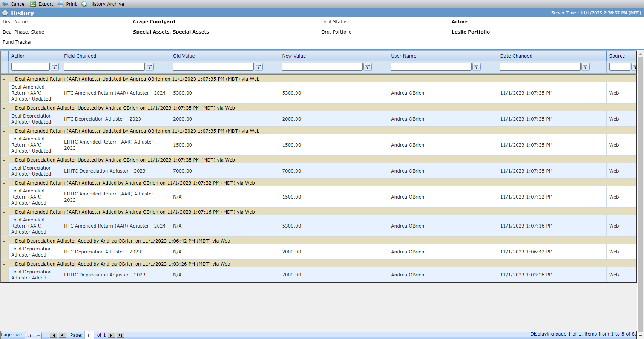Click the Cancel back-arrow icon
The image size is (644, 339).
coord(5,4)
